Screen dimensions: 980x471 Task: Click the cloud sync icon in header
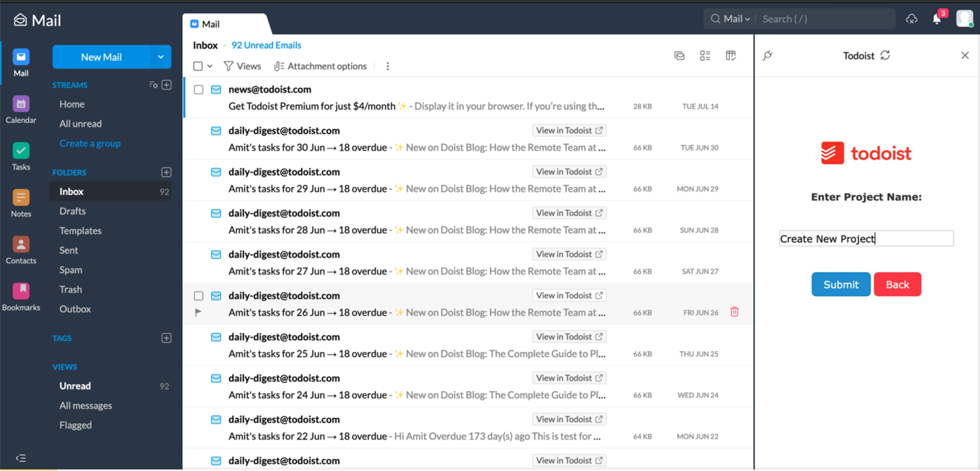pyautogui.click(x=912, y=19)
